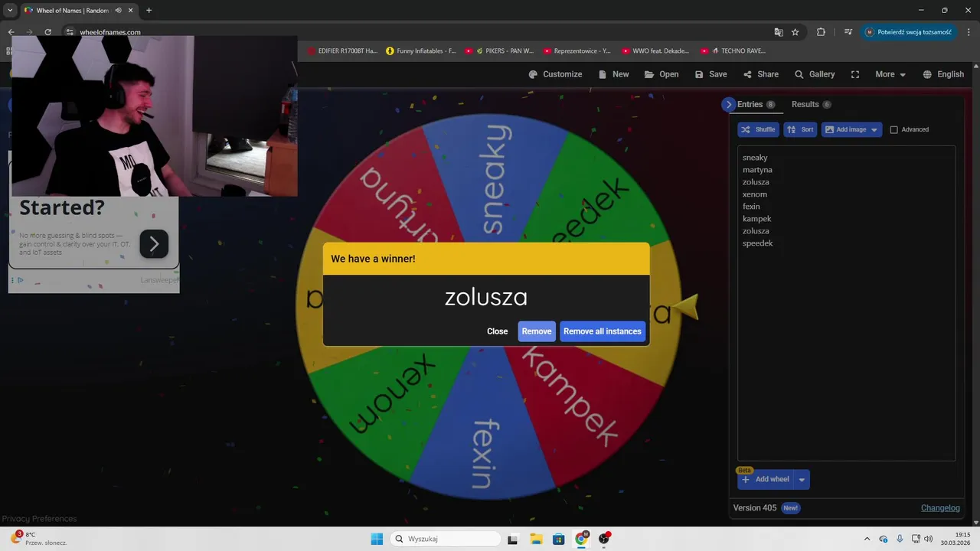Close the Wheel of Names tab
Image resolution: width=980 pixels, height=551 pixels.
coord(132,11)
